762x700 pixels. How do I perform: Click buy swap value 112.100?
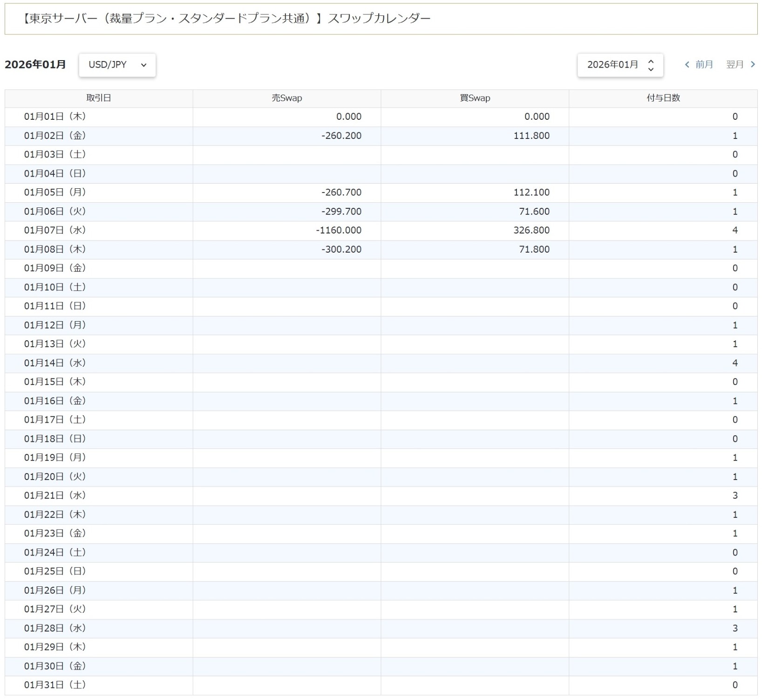coord(531,192)
